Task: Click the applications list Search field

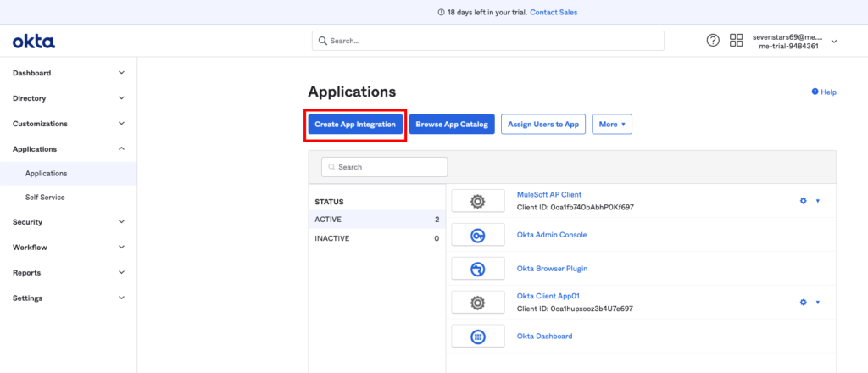Action: tap(384, 167)
